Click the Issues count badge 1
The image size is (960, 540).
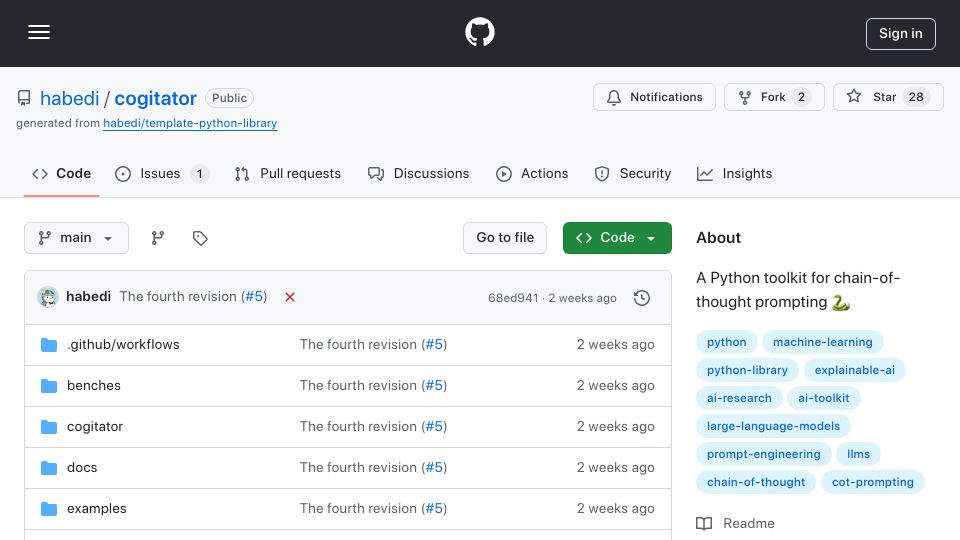[x=199, y=174]
